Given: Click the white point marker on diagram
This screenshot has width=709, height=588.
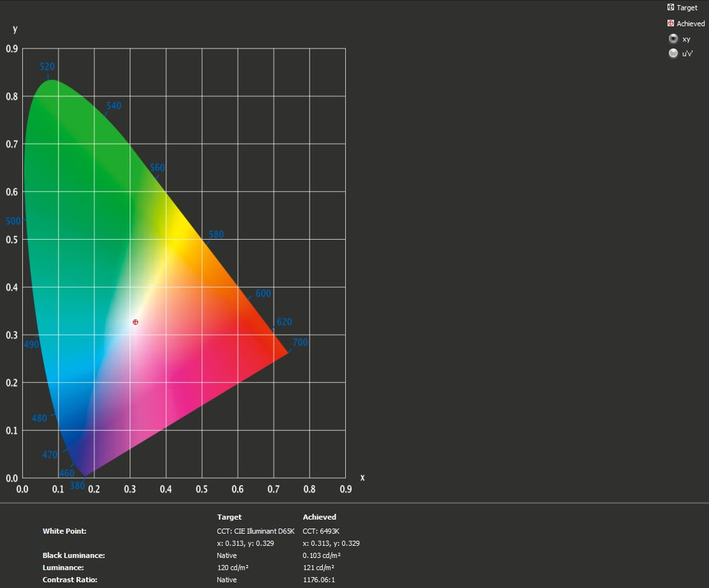Looking at the screenshot, I should pos(135,322).
